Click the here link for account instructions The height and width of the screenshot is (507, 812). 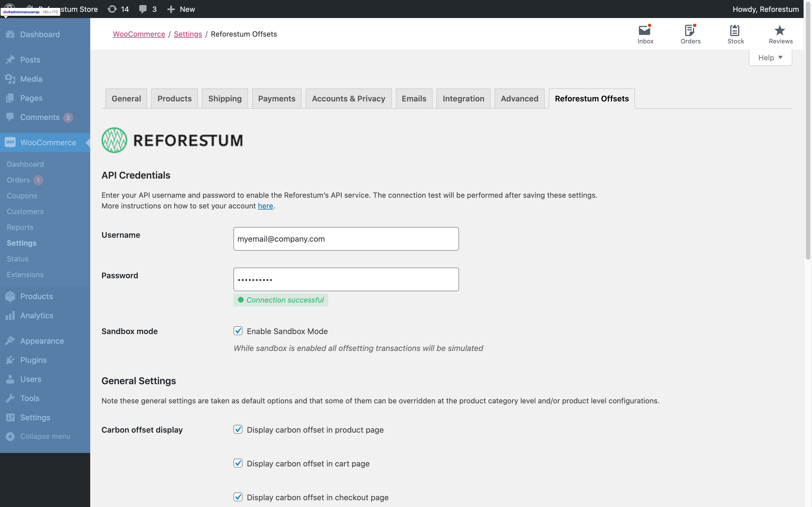(x=265, y=206)
